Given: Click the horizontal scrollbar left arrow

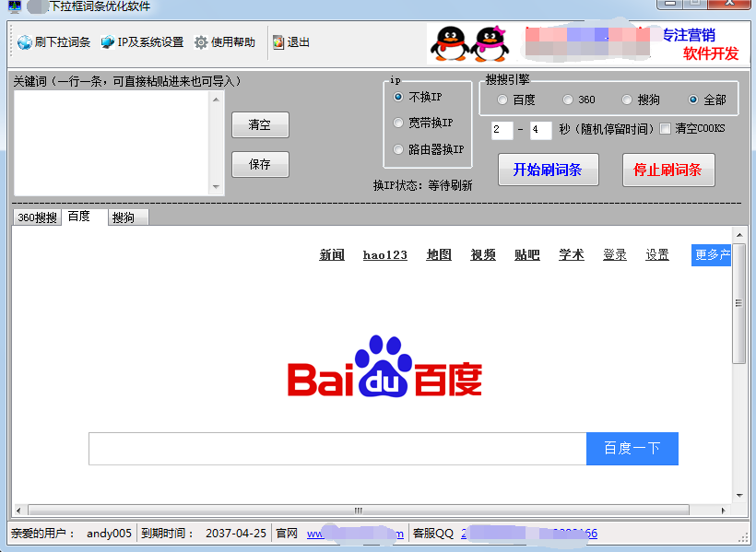Looking at the screenshot, I should tap(18, 511).
